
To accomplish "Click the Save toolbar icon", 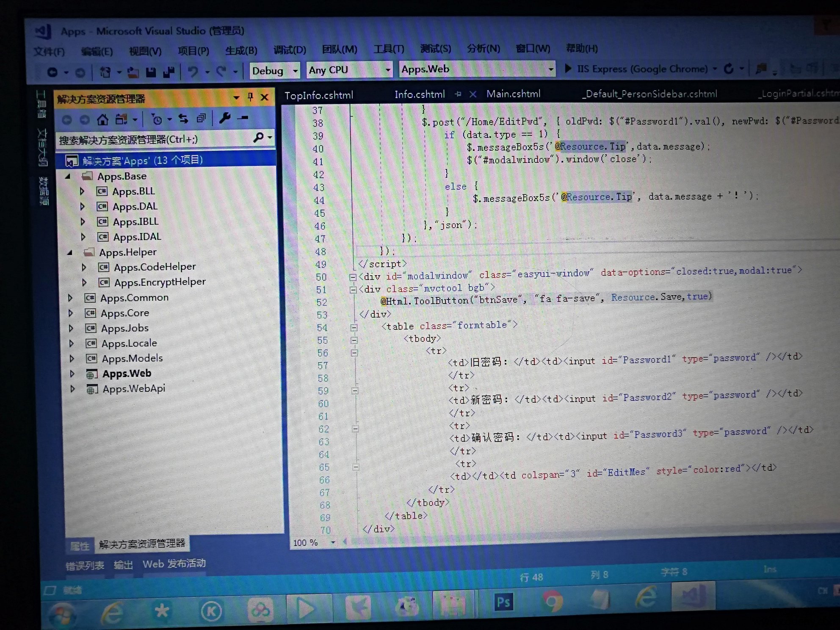I will coord(151,72).
